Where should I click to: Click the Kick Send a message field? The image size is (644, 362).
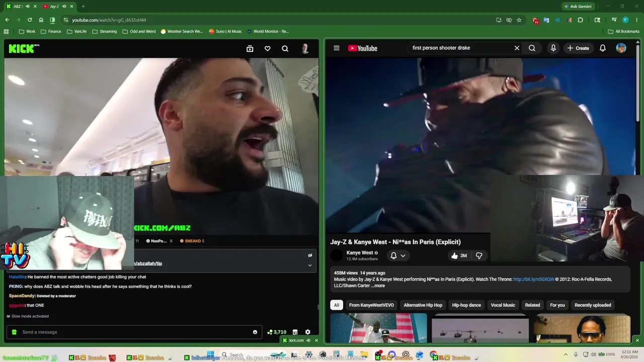tap(134, 332)
